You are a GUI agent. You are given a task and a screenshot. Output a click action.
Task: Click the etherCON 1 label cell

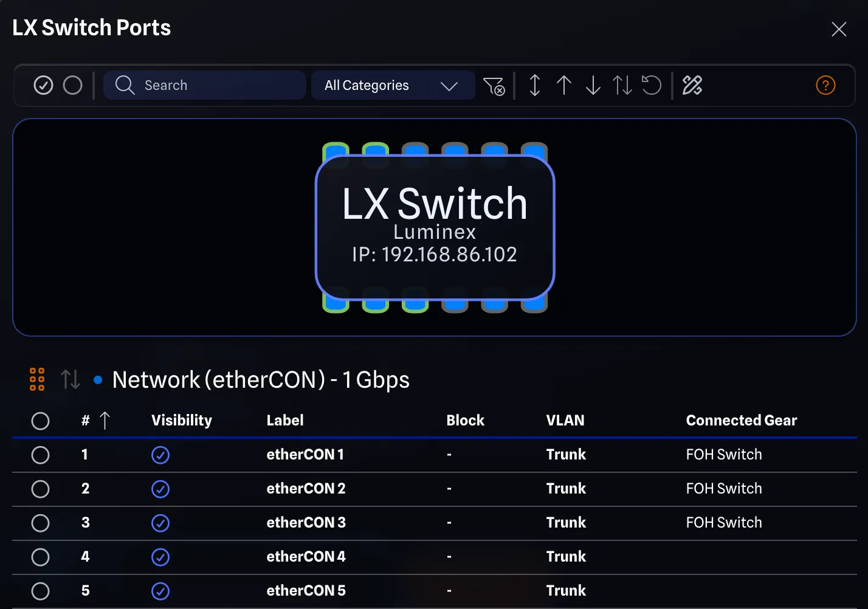click(x=305, y=454)
